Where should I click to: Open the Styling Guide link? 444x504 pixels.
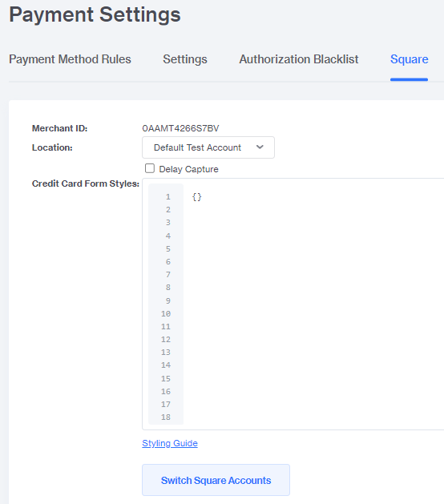[170, 443]
